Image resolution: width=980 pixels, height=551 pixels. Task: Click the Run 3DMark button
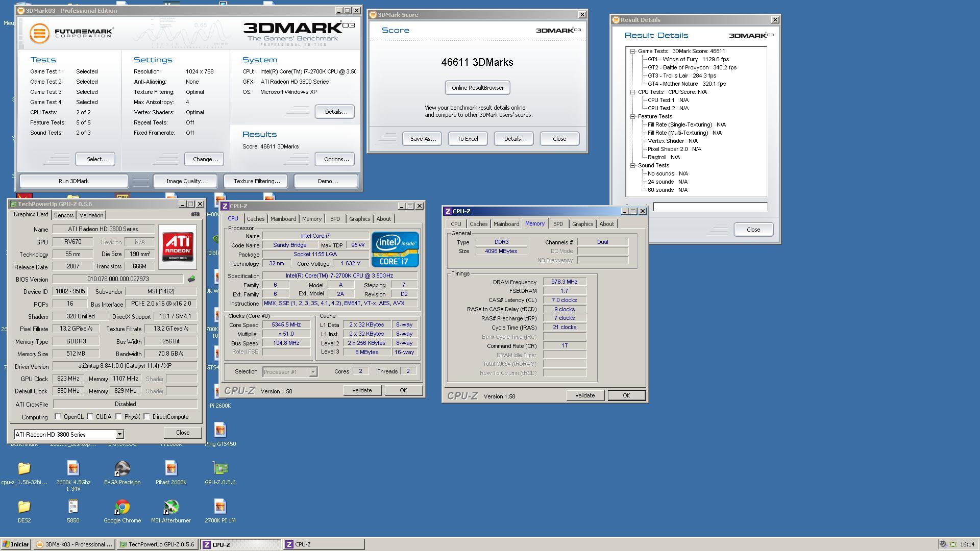coord(73,181)
